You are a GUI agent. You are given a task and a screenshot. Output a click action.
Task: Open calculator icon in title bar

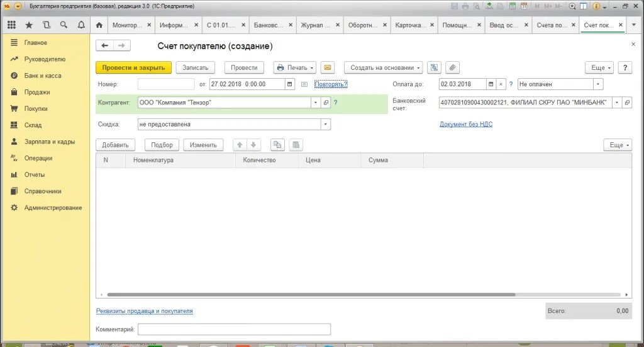[513, 6]
